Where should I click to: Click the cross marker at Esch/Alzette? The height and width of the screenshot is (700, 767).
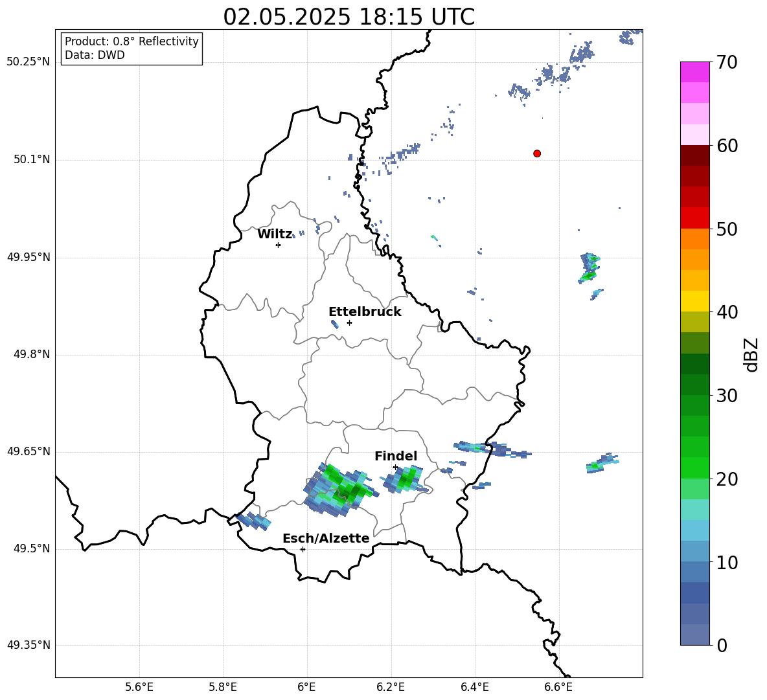tap(303, 549)
